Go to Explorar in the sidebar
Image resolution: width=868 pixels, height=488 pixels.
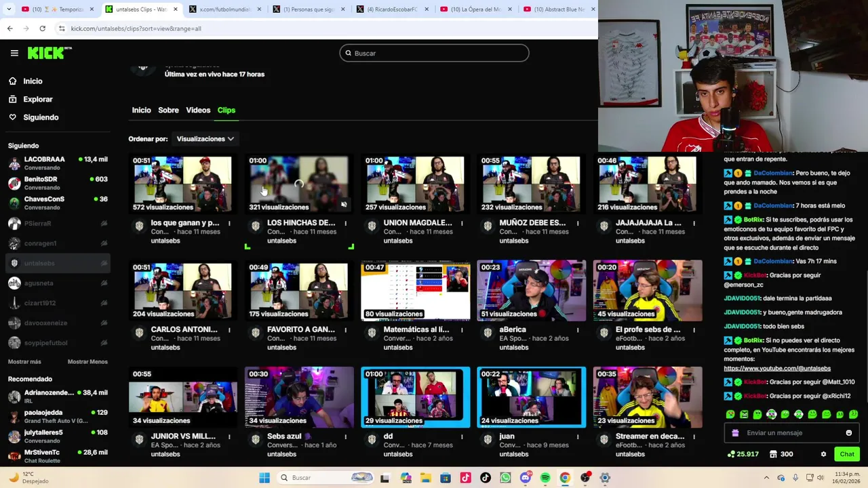click(37, 99)
